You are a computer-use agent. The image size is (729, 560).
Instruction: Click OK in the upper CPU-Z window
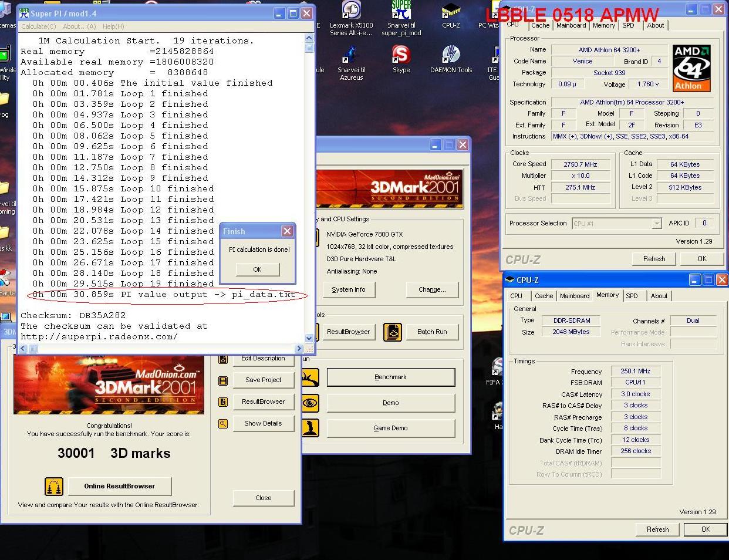[x=702, y=259]
